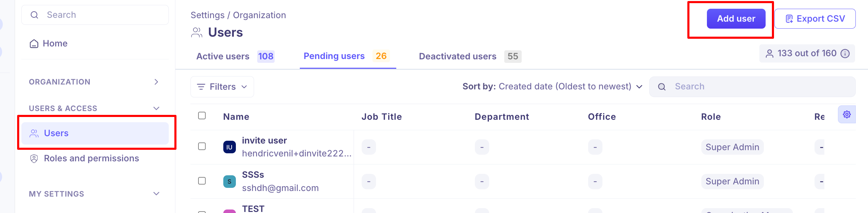Click the Roles and permissions shield icon

pyautogui.click(x=34, y=159)
